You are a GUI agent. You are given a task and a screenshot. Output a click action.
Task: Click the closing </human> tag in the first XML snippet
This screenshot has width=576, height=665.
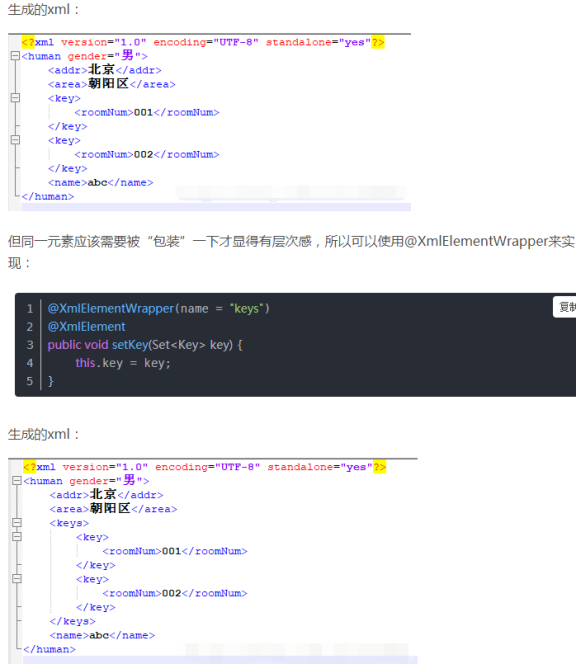[48, 196]
